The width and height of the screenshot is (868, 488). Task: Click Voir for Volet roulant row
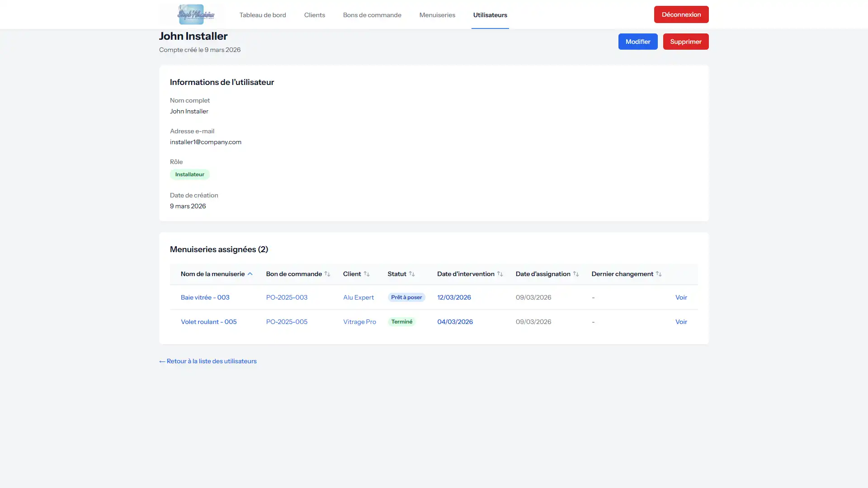coord(681,322)
